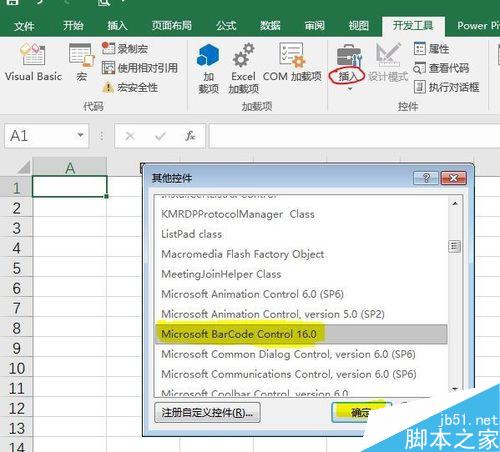
Task: Select Microsoft Common Dialog Control, version 6.0
Action: point(301,354)
